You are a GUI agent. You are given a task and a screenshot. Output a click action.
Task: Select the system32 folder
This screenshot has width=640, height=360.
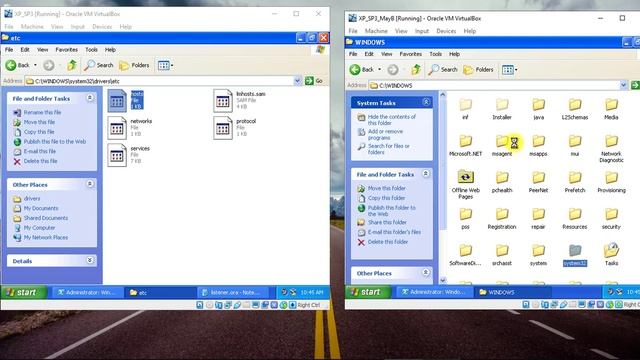(x=575, y=256)
